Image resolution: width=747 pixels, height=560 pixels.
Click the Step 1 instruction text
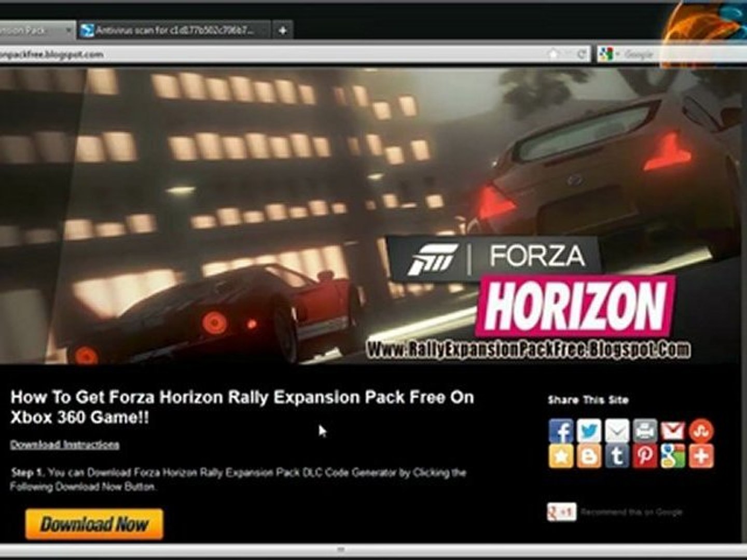tap(238, 480)
